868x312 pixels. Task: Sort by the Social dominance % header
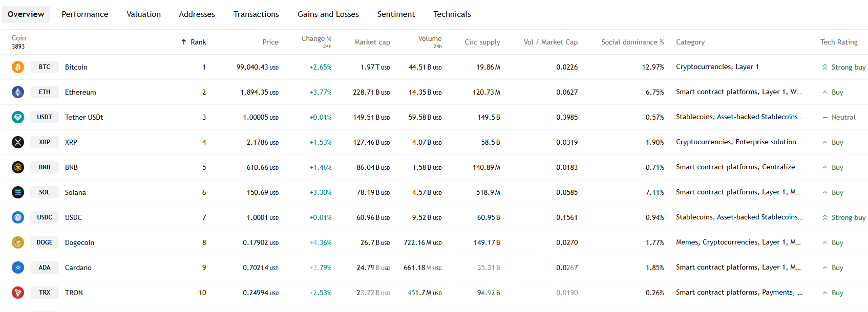(632, 42)
